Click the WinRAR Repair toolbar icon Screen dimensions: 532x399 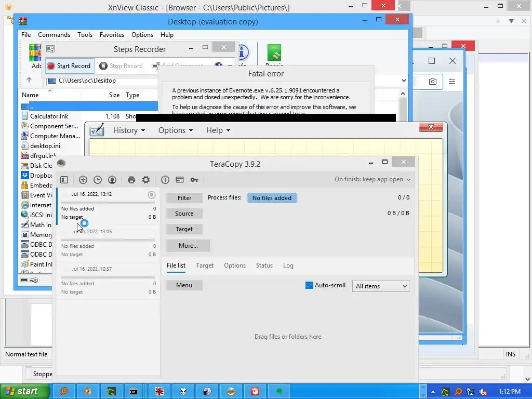point(274,54)
